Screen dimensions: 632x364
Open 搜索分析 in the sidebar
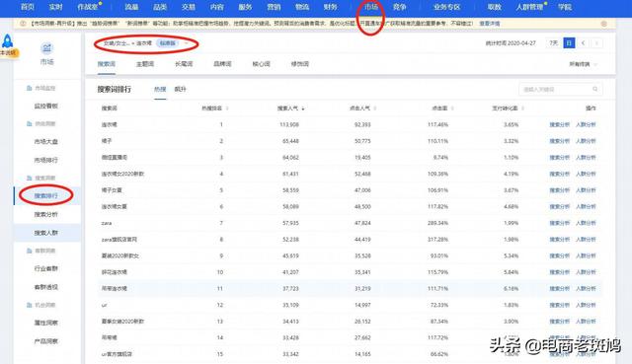pyautogui.click(x=46, y=214)
